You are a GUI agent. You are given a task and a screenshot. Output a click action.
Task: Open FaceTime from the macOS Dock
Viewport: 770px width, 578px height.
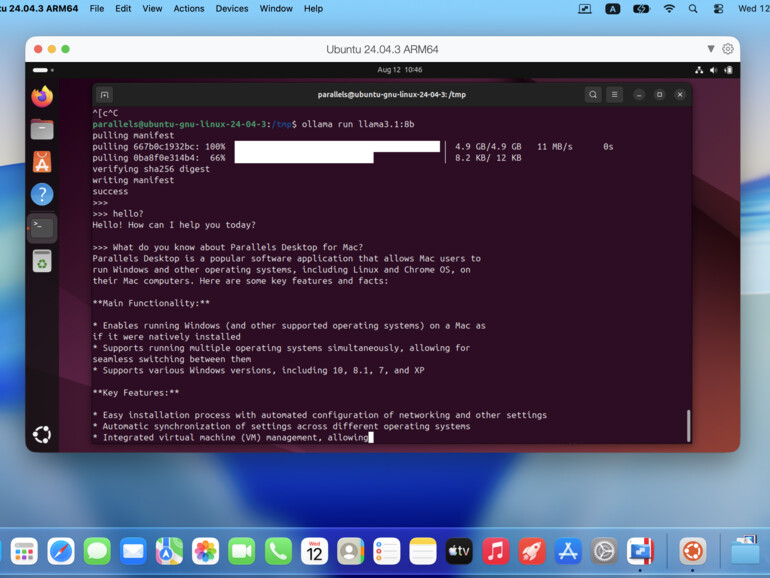(242, 551)
